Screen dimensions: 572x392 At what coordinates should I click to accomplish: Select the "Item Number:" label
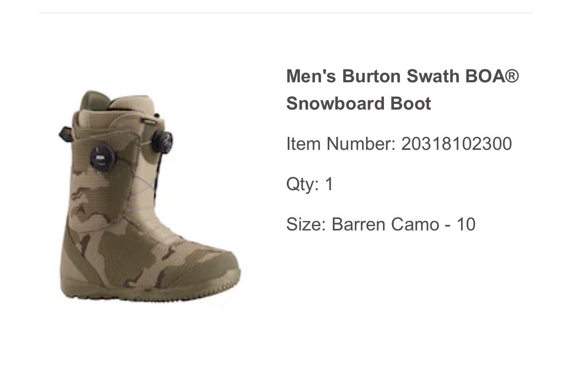(x=341, y=144)
